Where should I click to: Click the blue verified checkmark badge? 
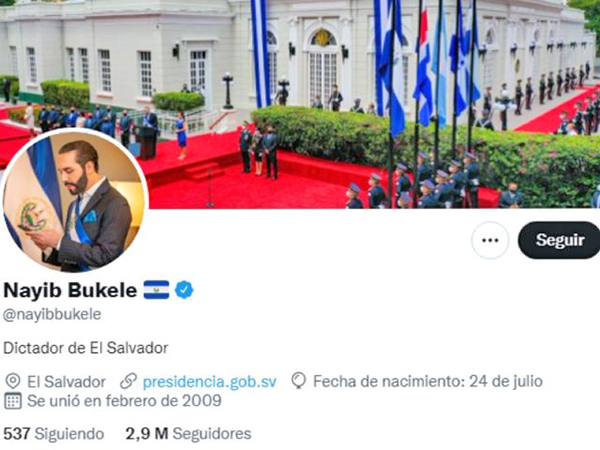184,290
